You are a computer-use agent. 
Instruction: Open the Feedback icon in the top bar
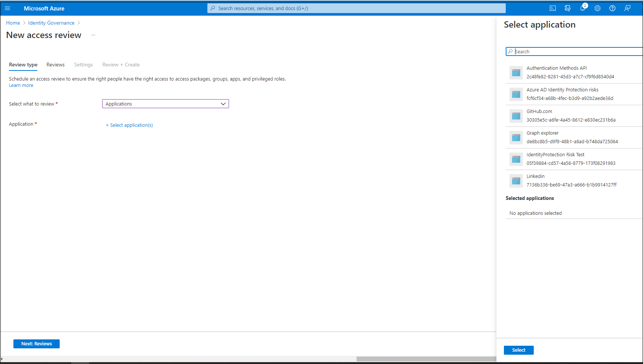point(627,8)
